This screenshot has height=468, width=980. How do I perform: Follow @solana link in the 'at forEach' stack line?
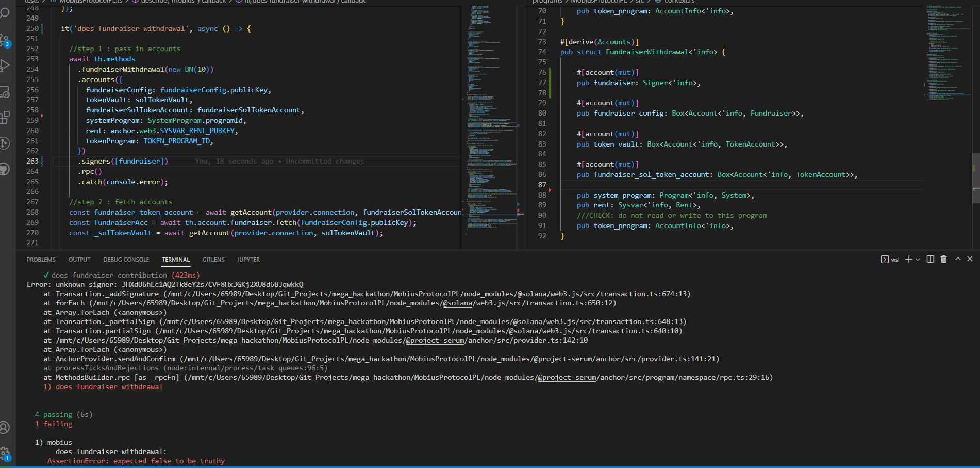tap(457, 303)
